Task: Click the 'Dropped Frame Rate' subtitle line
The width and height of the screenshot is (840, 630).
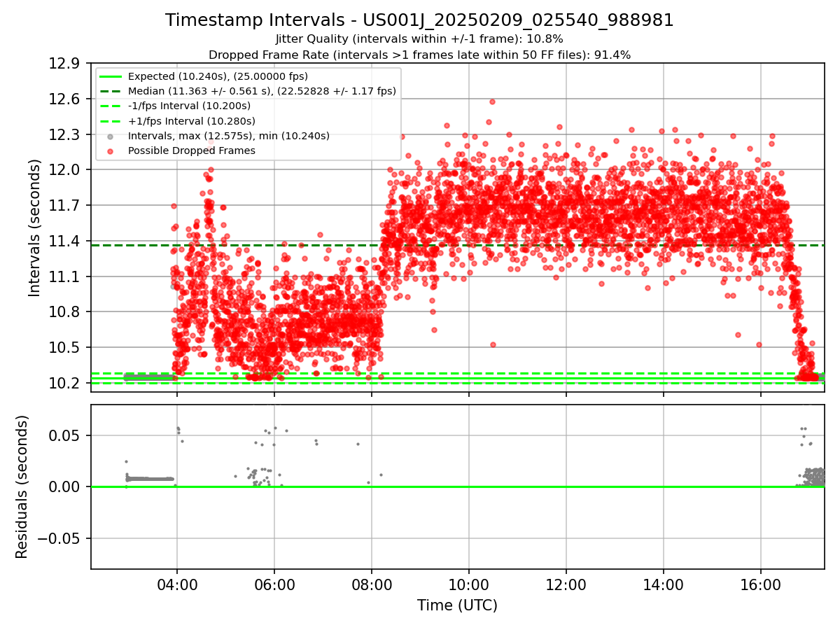Action: click(x=419, y=55)
